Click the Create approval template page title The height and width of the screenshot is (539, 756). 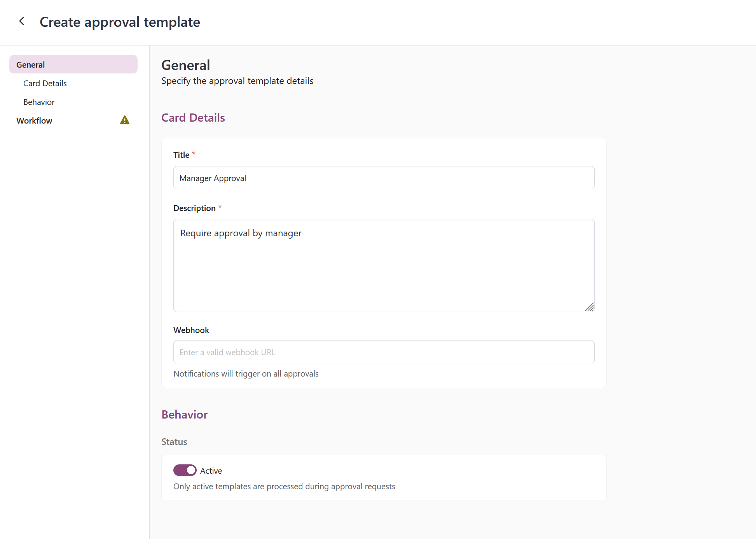click(120, 22)
